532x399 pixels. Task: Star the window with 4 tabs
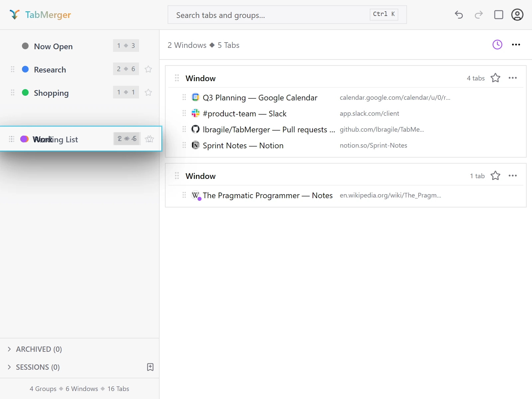tap(495, 78)
